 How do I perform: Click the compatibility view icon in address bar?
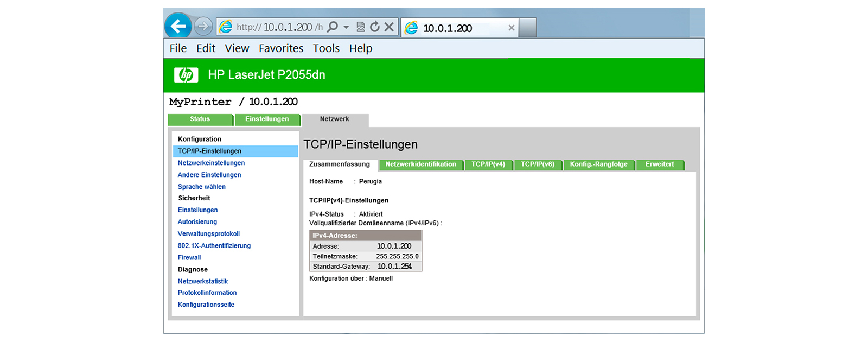(360, 27)
